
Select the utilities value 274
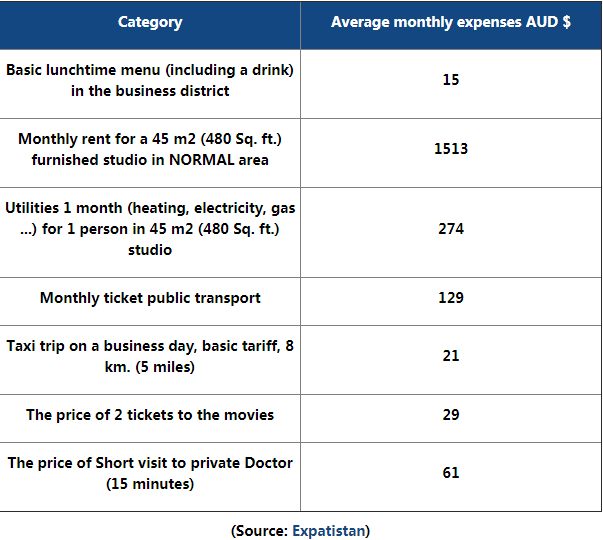point(451,228)
